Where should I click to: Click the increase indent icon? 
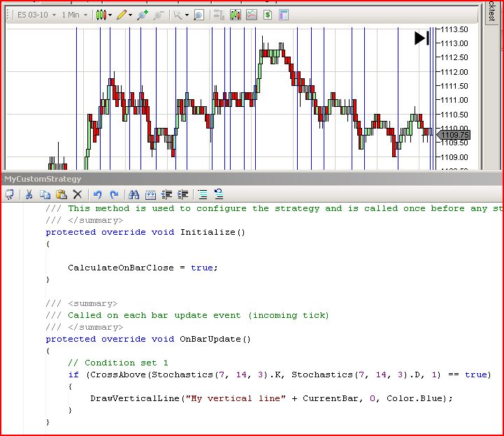point(183,195)
